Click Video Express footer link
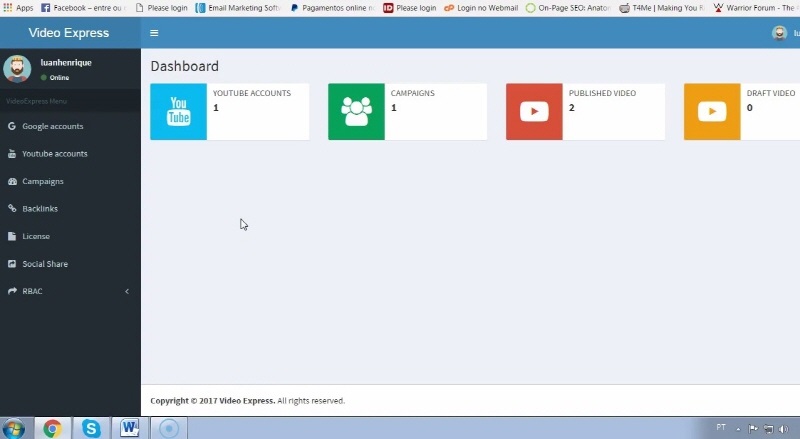Image resolution: width=800 pixels, height=439 pixels. pyautogui.click(x=247, y=401)
